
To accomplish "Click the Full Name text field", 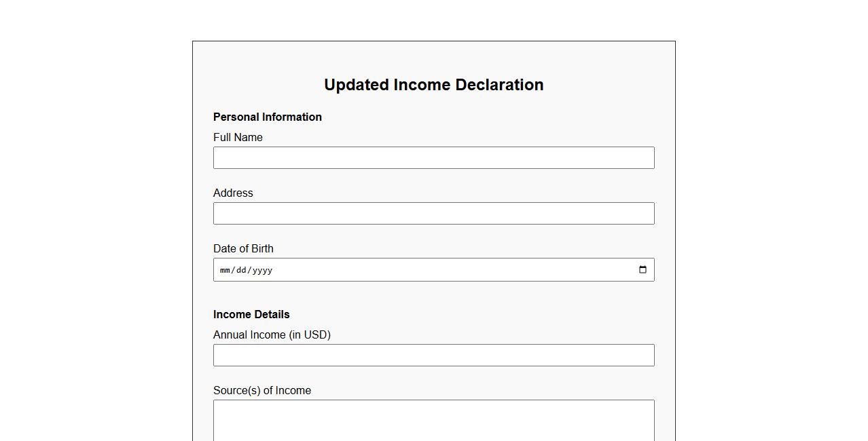I will coord(433,158).
